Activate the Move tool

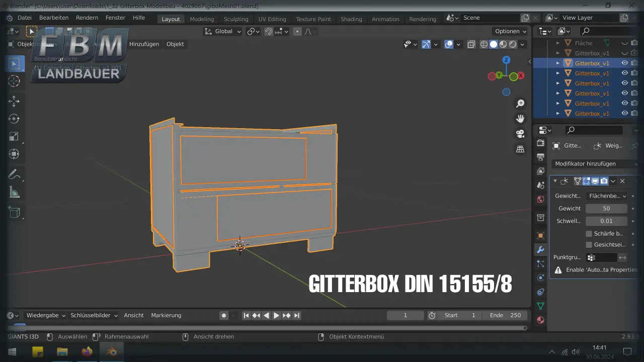point(15,101)
